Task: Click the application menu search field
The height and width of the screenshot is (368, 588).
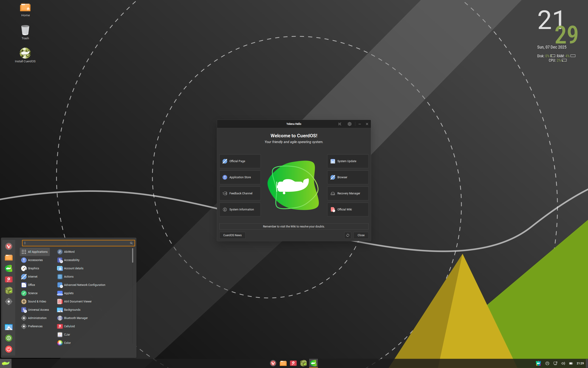Action: (78, 243)
